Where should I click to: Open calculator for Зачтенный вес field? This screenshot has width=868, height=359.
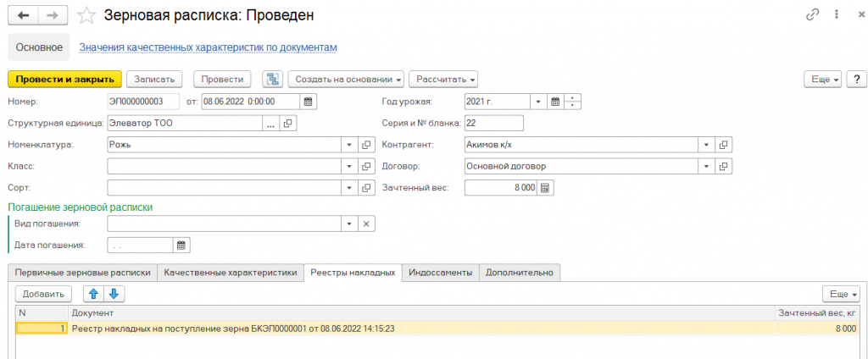point(545,188)
